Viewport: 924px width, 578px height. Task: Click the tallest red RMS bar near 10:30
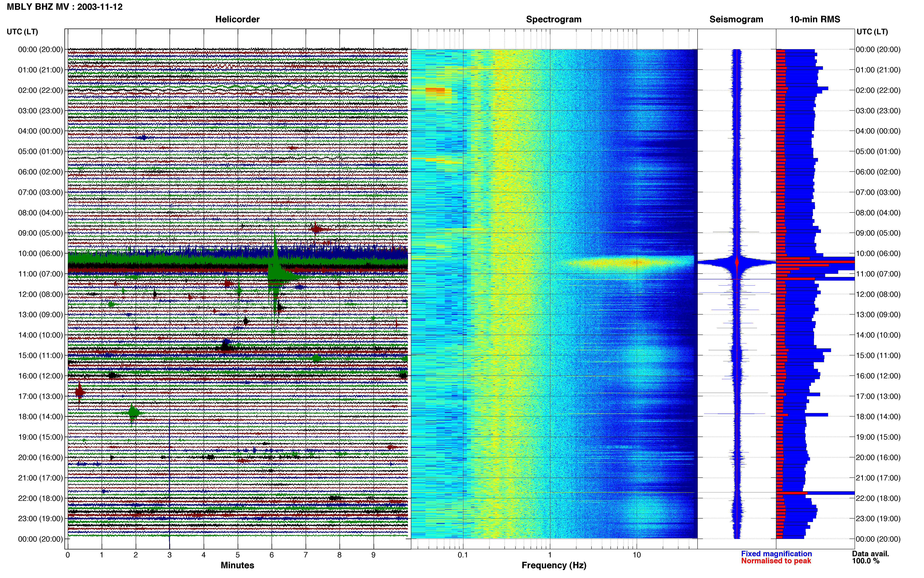[816, 261]
